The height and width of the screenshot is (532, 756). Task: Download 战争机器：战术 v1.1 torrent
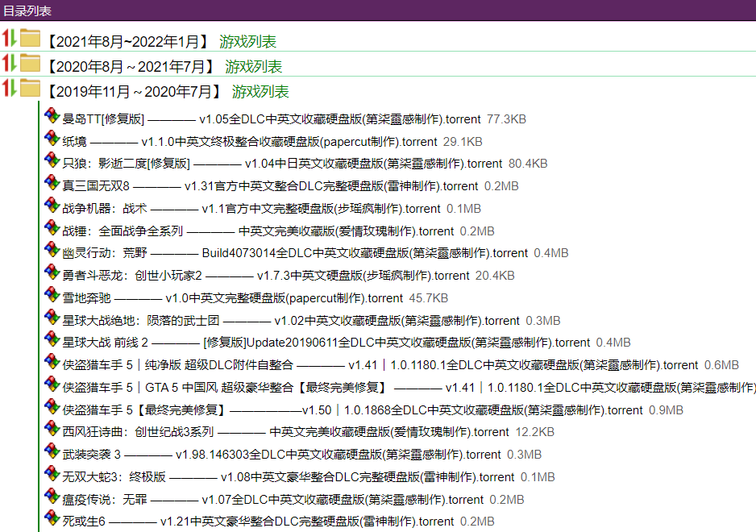[x=251, y=209]
